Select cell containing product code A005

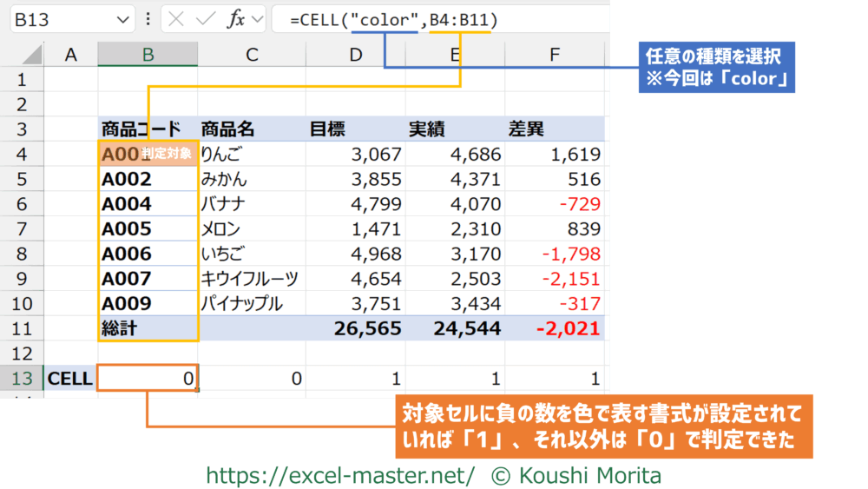[x=148, y=229]
